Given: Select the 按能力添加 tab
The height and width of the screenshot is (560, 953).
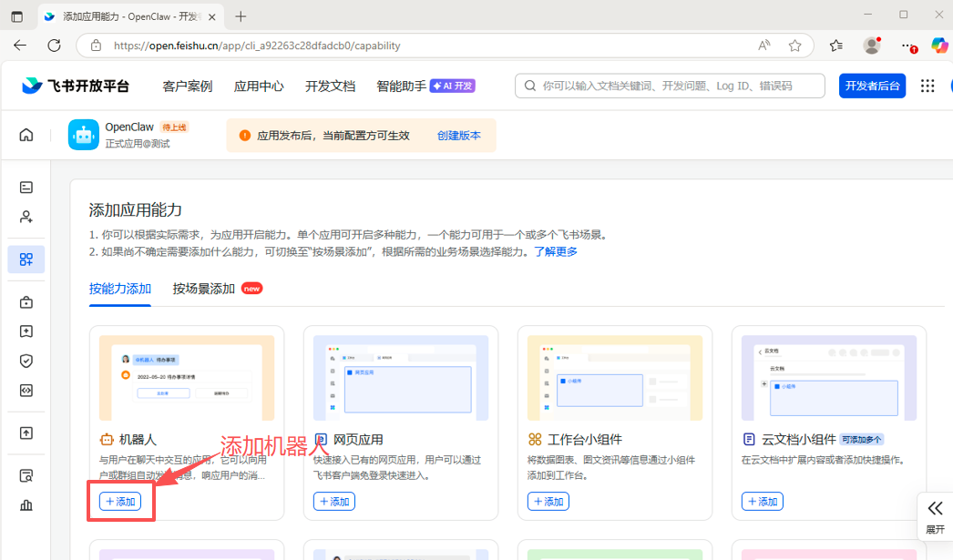Looking at the screenshot, I should coord(120,287).
